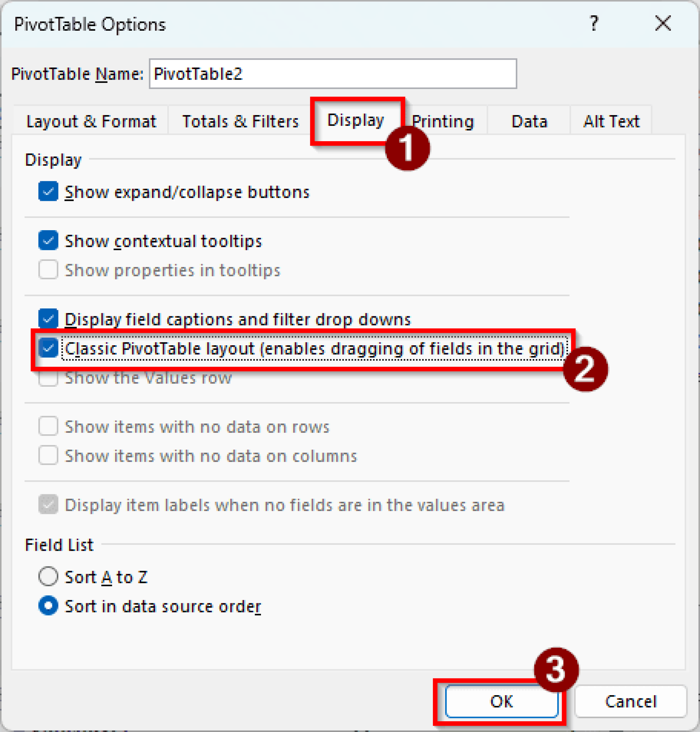Confirm settings with the OK button

pos(502,701)
